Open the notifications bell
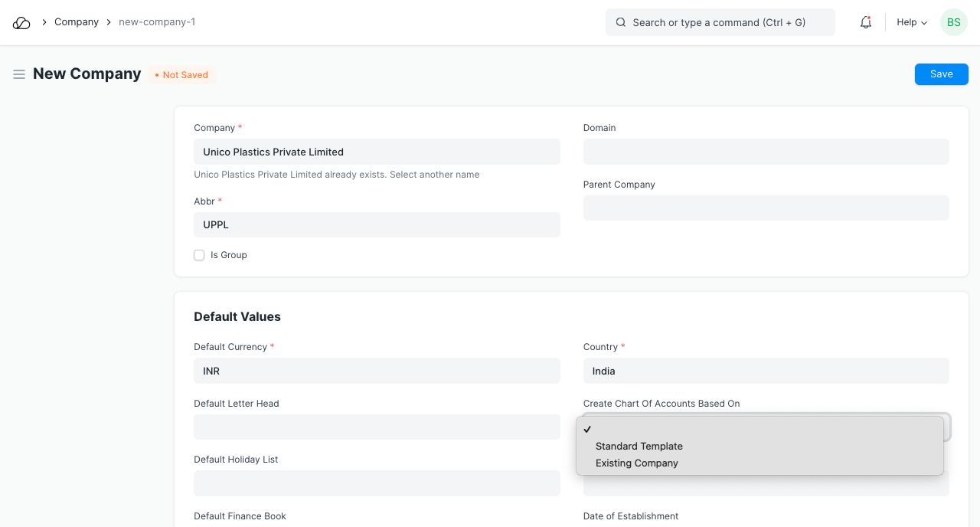This screenshot has height=527, width=980. coord(866,22)
